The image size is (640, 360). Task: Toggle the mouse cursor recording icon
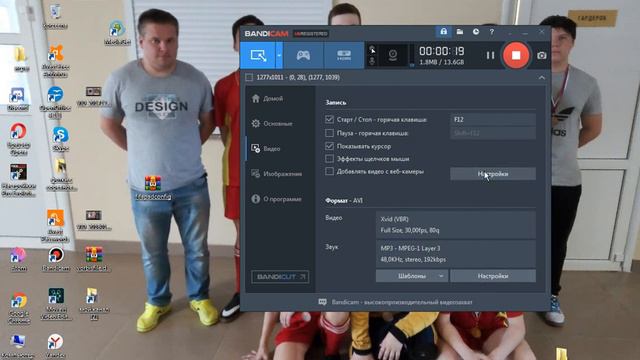(x=372, y=49)
